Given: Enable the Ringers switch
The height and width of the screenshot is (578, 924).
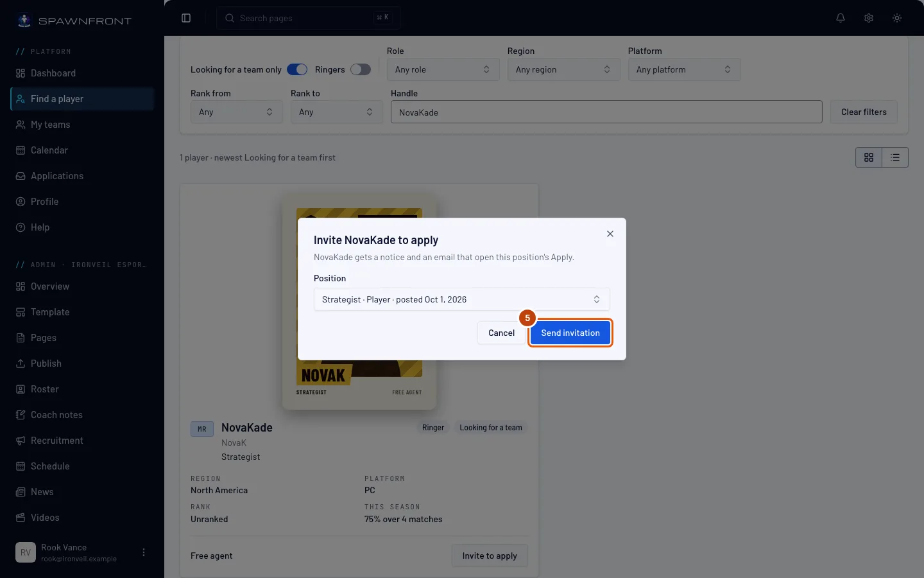Looking at the screenshot, I should (361, 69).
